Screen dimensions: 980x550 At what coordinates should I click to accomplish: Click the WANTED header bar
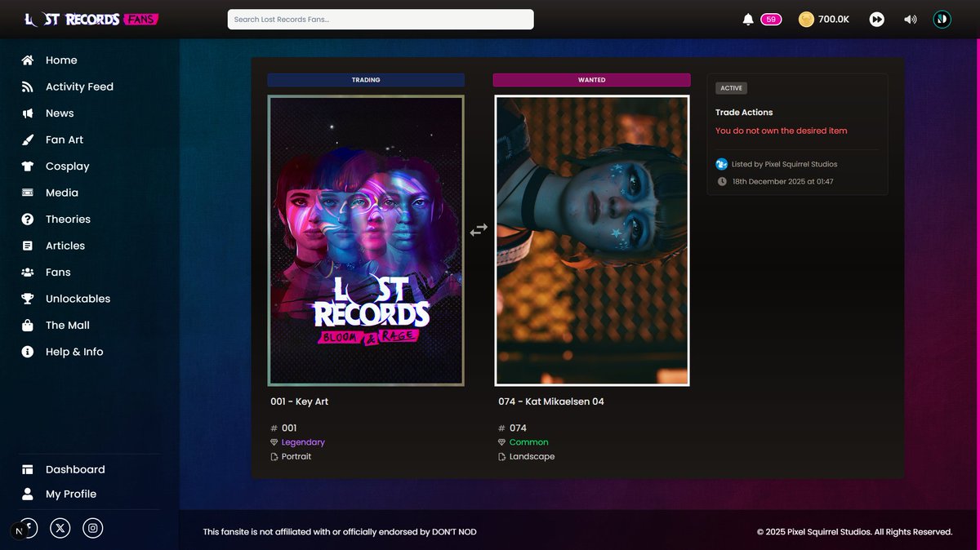[x=592, y=80]
